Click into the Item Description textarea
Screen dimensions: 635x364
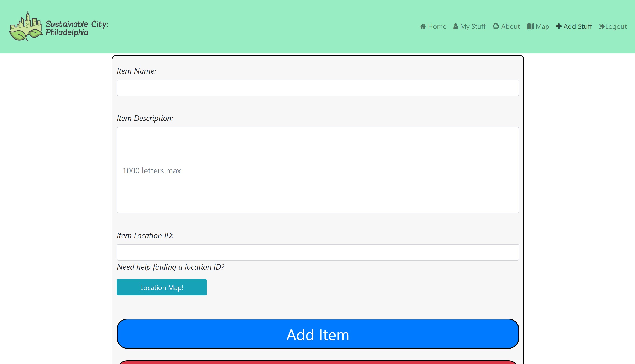click(x=318, y=170)
